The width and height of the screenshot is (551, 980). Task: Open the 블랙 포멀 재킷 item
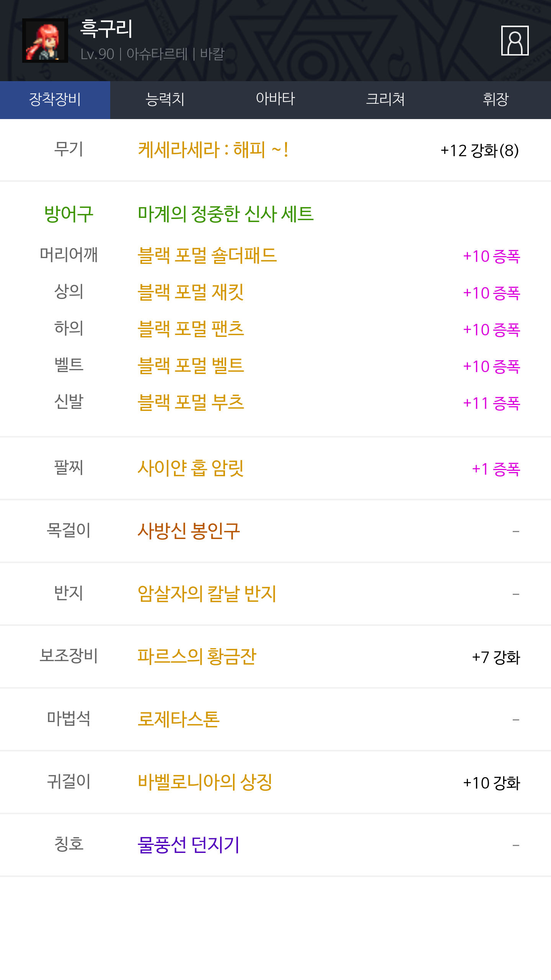click(191, 292)
